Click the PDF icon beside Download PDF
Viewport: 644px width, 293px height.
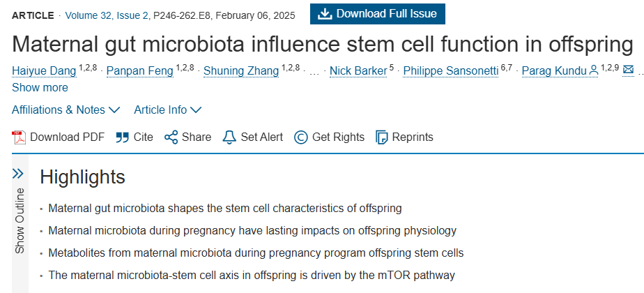click(x=19, y=137)
